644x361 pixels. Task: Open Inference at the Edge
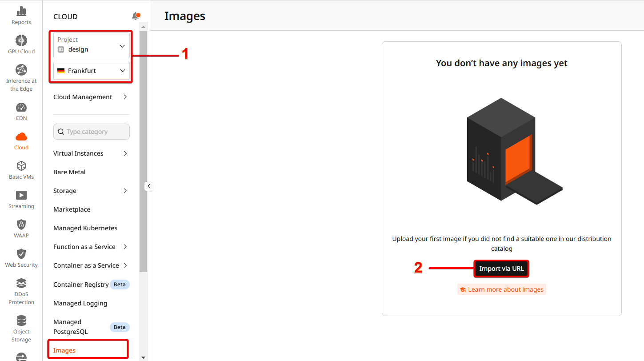(21, 76)
